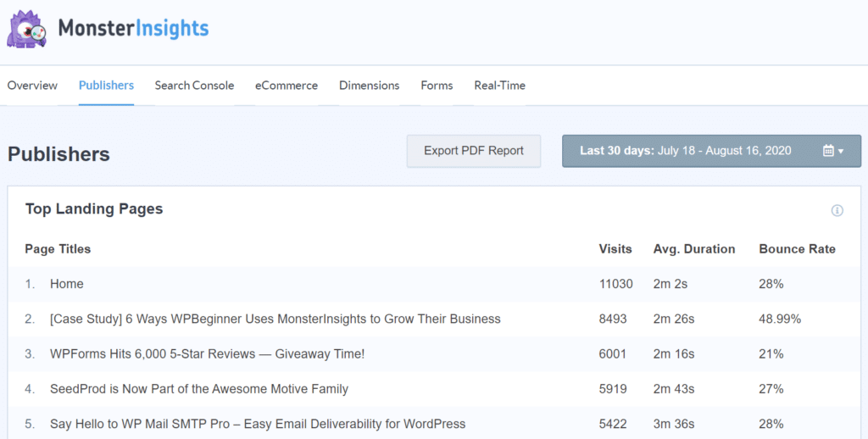Click the 2m 26s duration value
Viewport: 868px width, 439px height.
point(674,319)
